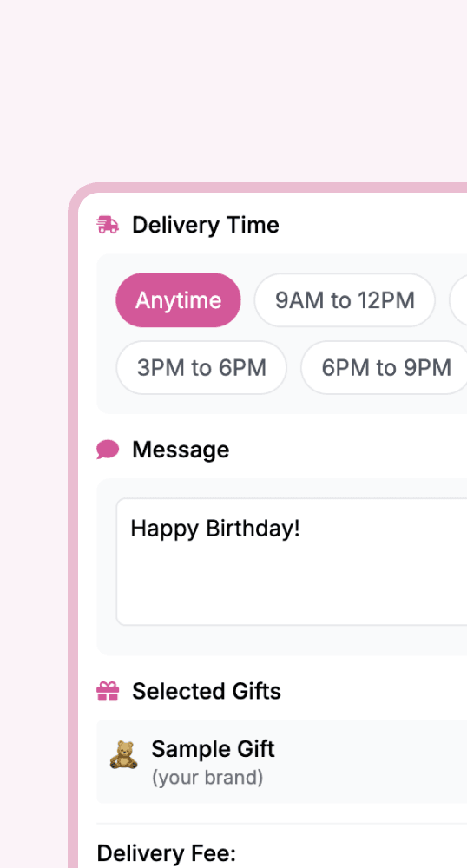The image size is (467, 868).
Task: Select the Anytime delivery option
Action: [x=178, y=300]
